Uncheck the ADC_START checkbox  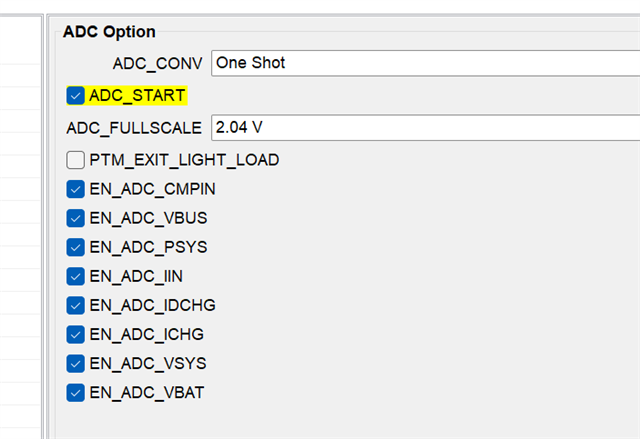click(x=75, y=96)
